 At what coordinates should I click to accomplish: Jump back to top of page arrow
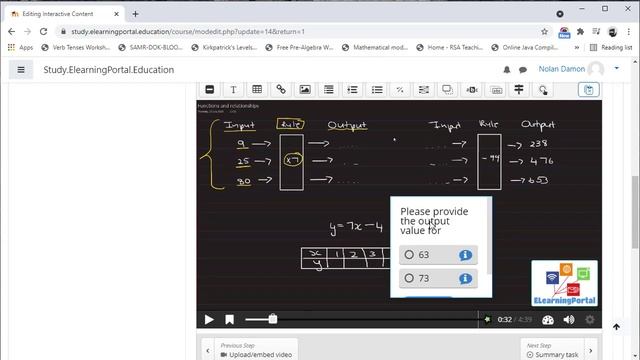616,327
